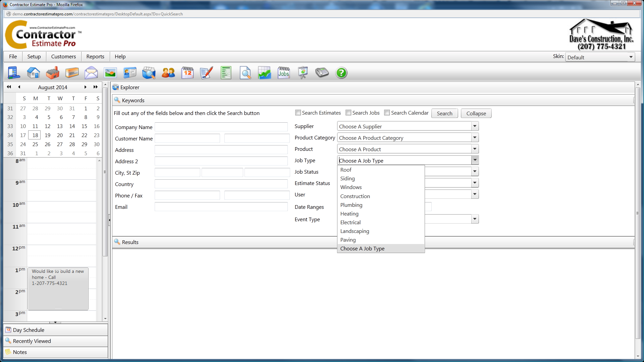Image resolution: width=644 pixels, height=362 pixels.
Task: Open the Customers menu
Action: tap(63, 56)
